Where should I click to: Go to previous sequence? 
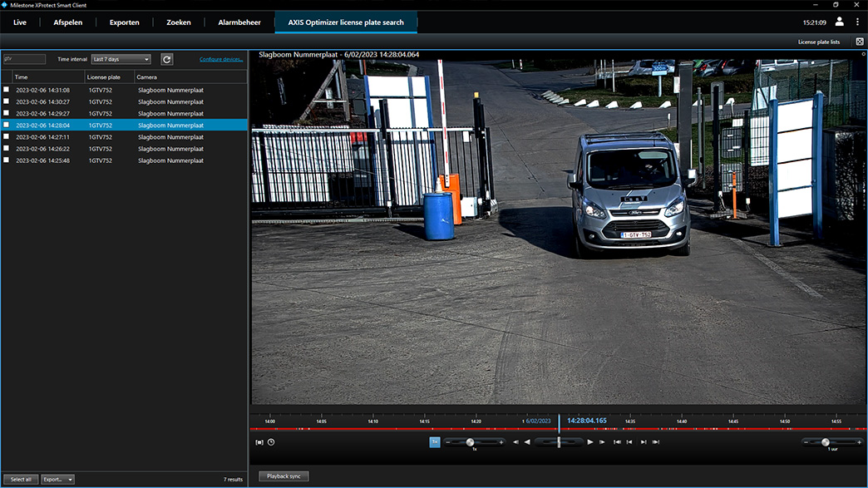coord(629,442)
